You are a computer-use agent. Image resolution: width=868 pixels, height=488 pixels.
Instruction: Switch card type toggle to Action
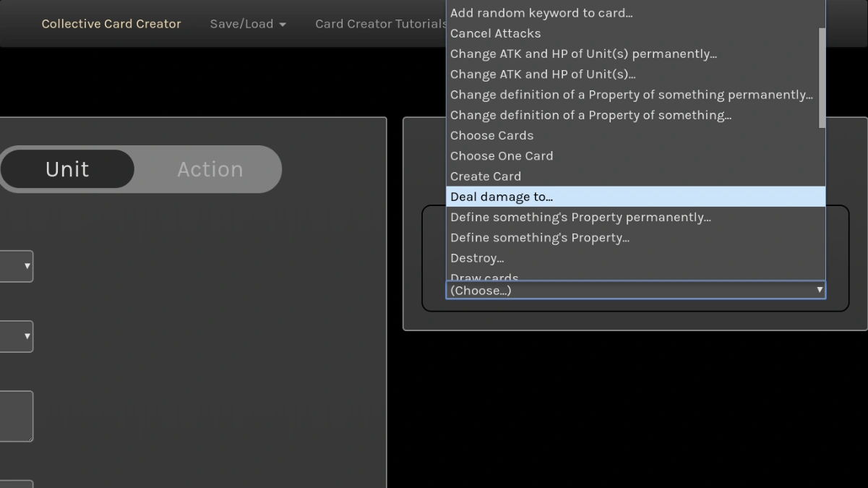(210, 169)
